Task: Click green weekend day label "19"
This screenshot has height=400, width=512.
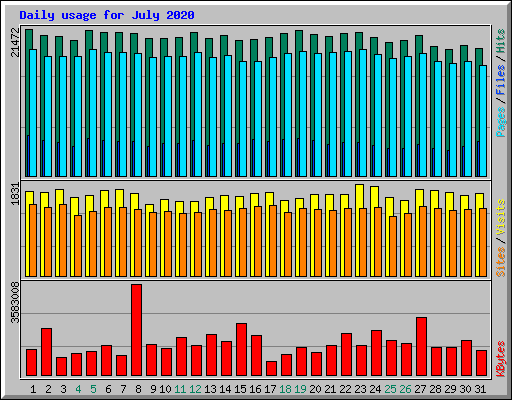Action: tap(300, 389)
